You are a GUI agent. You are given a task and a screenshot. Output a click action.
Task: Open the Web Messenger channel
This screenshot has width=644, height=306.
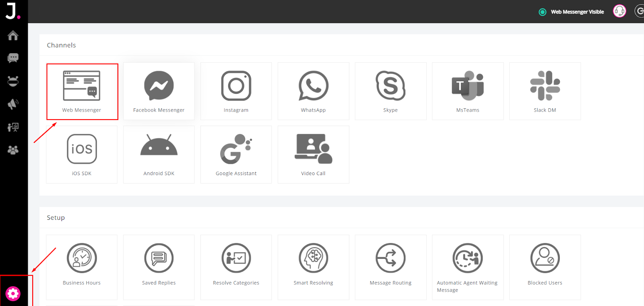pyautogui.click(x=82, y=91)
